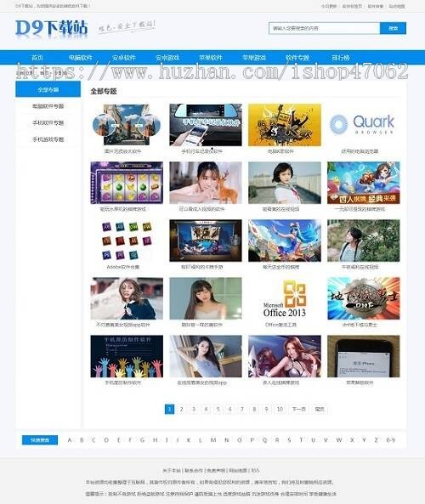Click current page 1 in pagination
The height and width of the screenshot is (504, 425).
coord(169,409)
